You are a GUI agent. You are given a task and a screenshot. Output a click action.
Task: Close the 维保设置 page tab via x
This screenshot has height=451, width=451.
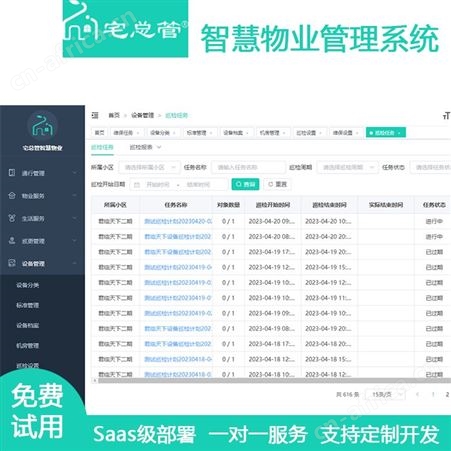(357, 133)
